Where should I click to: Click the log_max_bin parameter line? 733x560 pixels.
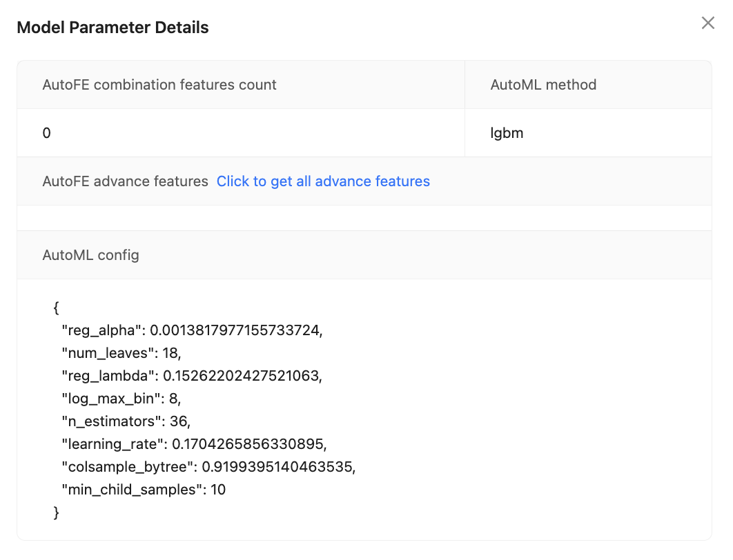coord(121,399)
